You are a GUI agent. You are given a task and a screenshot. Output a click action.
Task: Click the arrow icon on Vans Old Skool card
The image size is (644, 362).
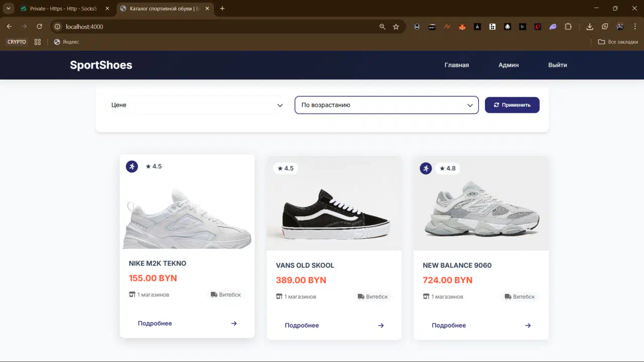pos(381,326)
